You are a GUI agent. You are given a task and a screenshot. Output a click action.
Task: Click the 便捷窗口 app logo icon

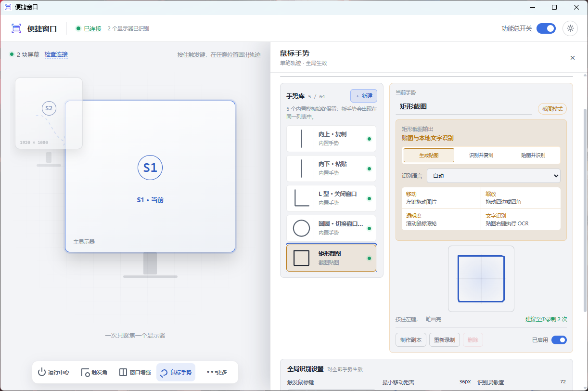click(x=16, y=28)
